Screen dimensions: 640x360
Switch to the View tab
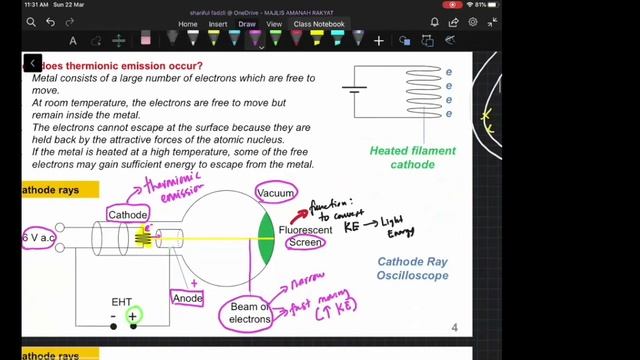click(x=274, y=24)
